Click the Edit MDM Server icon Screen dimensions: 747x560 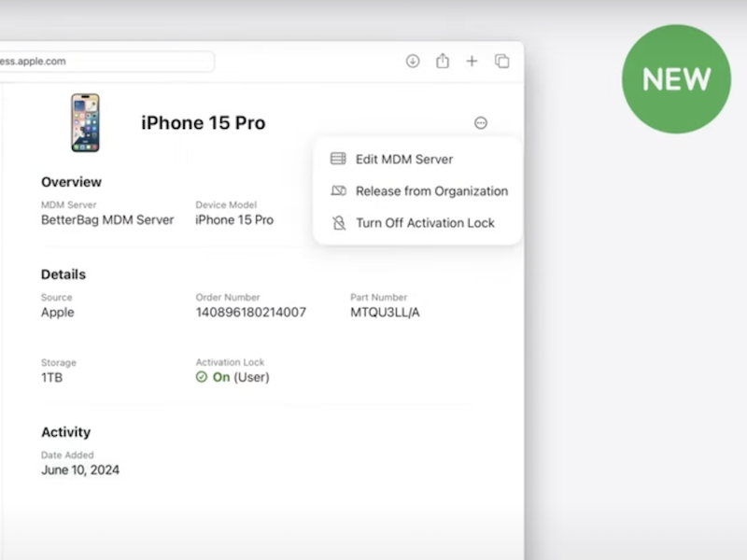coord(338,159)
